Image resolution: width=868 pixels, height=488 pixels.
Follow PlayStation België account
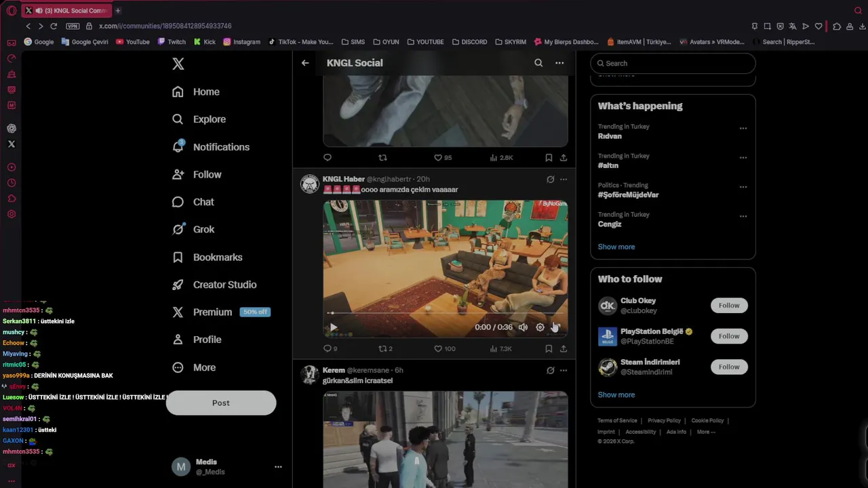(x=729, y=336)
